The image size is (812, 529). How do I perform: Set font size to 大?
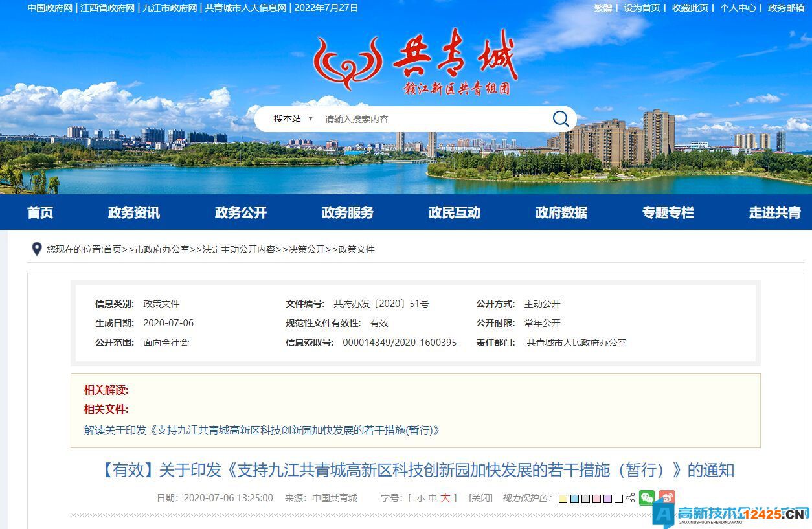445,498
